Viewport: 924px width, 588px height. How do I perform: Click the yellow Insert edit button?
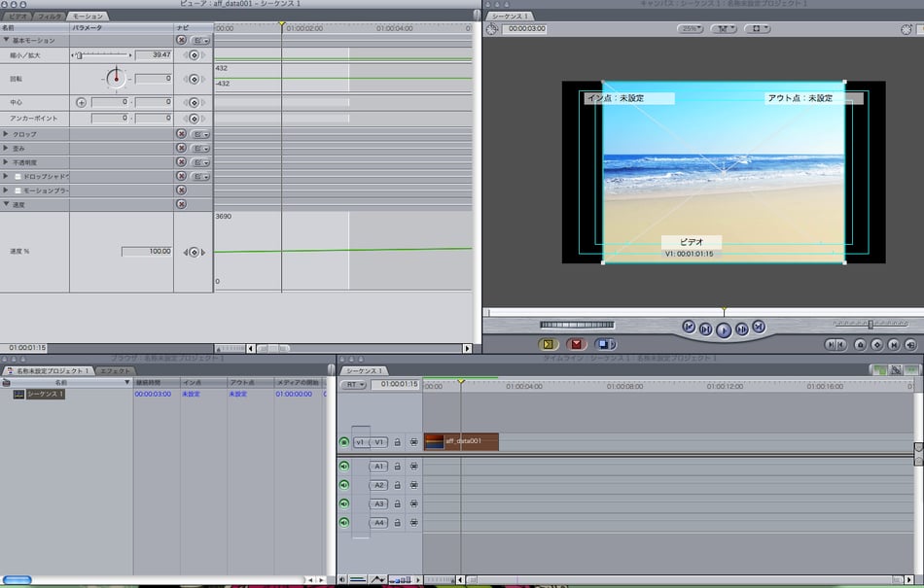pos(547,344)
